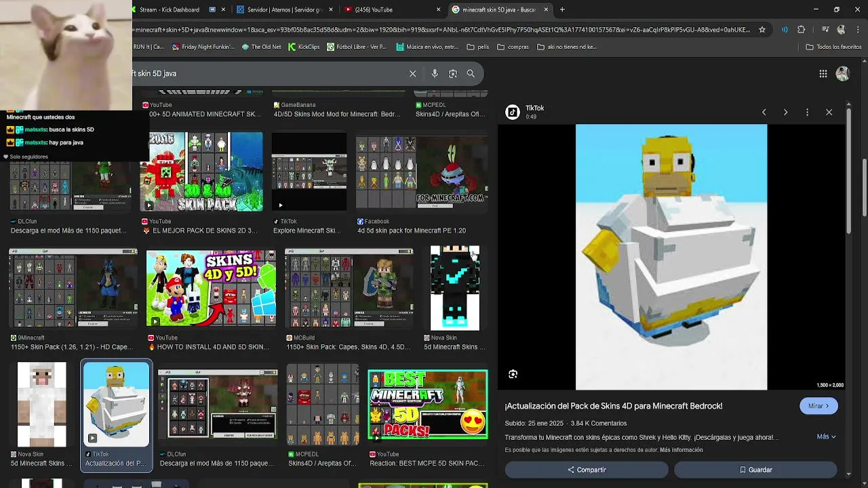Screen dimensions: 868x488
Task: Click the Guardar button
Action: [x=755, y=470]
